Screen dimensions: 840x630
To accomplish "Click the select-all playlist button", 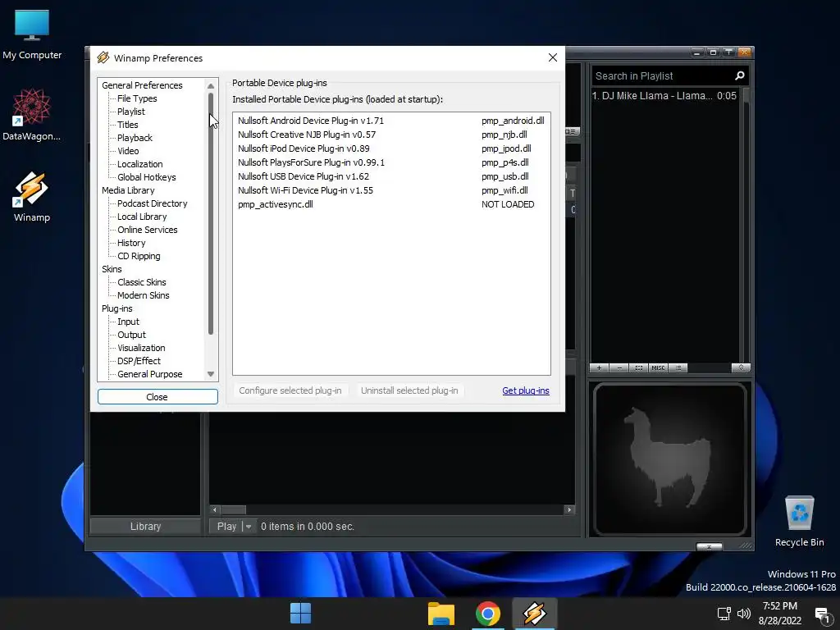I will (x=638, y=368).
